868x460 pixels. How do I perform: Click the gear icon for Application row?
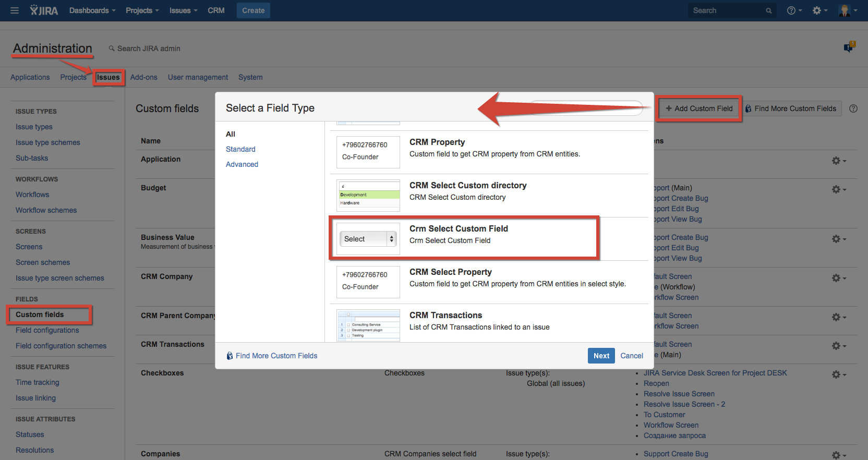(x=838, y=161)
